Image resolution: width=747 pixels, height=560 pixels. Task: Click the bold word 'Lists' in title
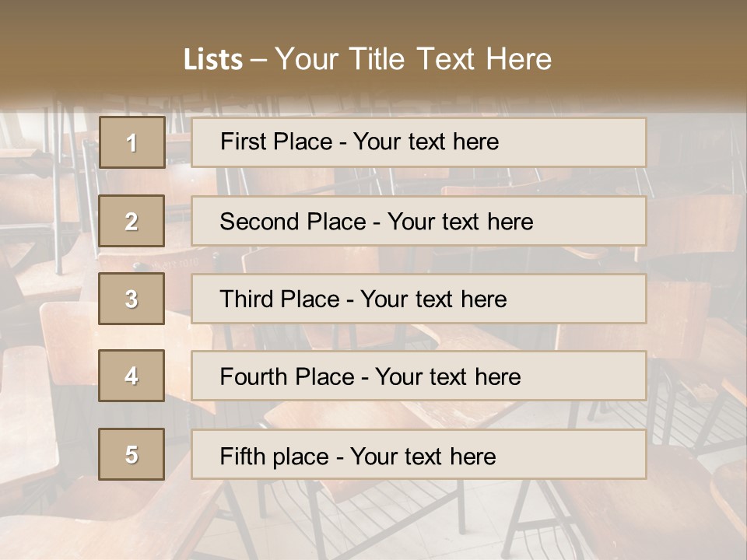pos(213,59)
